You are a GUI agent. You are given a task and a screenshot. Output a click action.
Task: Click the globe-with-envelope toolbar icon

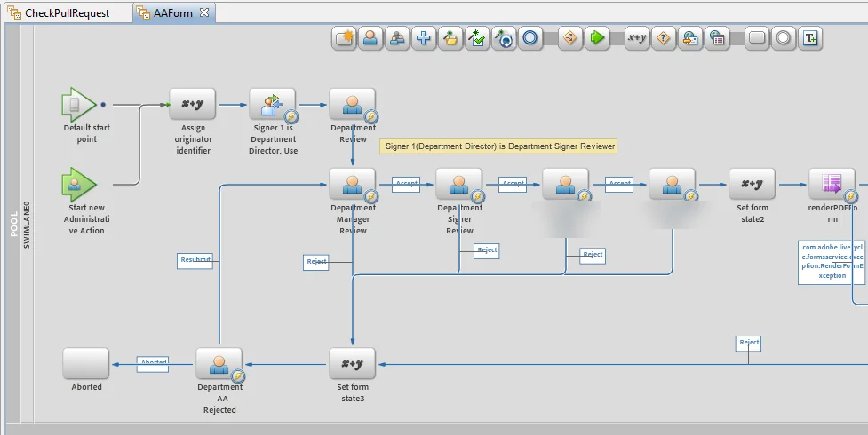(689, 38)
